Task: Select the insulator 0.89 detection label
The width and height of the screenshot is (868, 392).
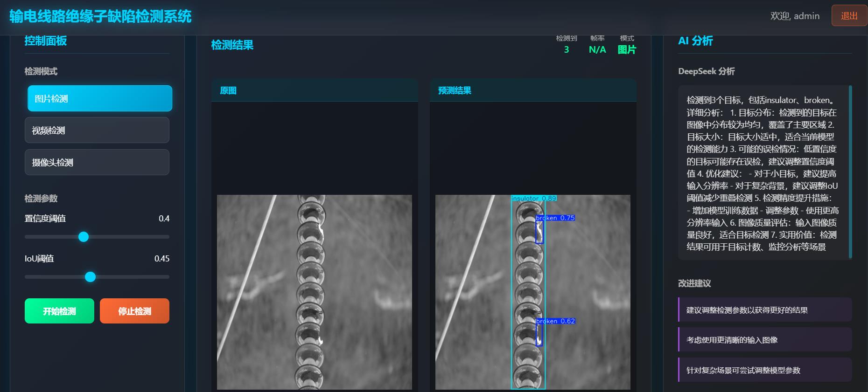Action: (x=534, y=198)
